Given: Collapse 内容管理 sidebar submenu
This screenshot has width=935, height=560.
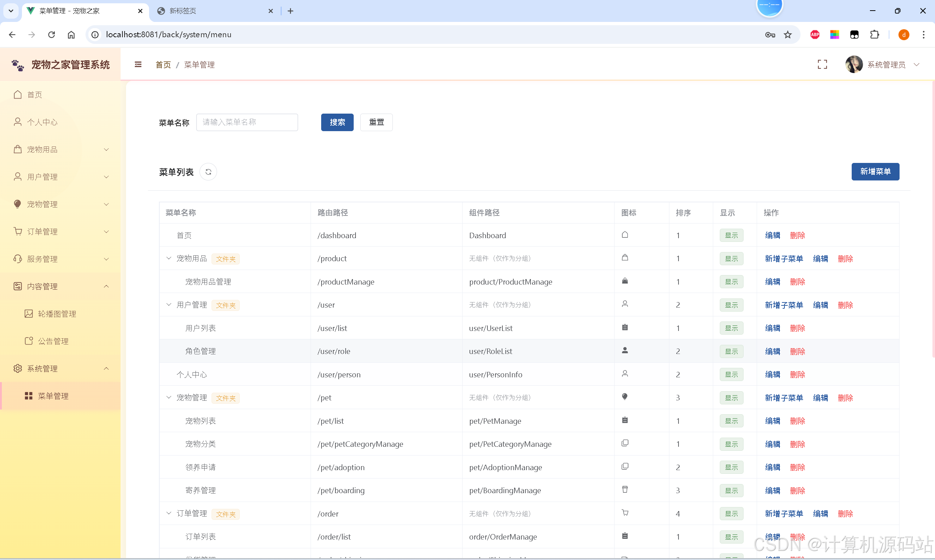Looking at the screenshot, I should click(x=106, y=286).
